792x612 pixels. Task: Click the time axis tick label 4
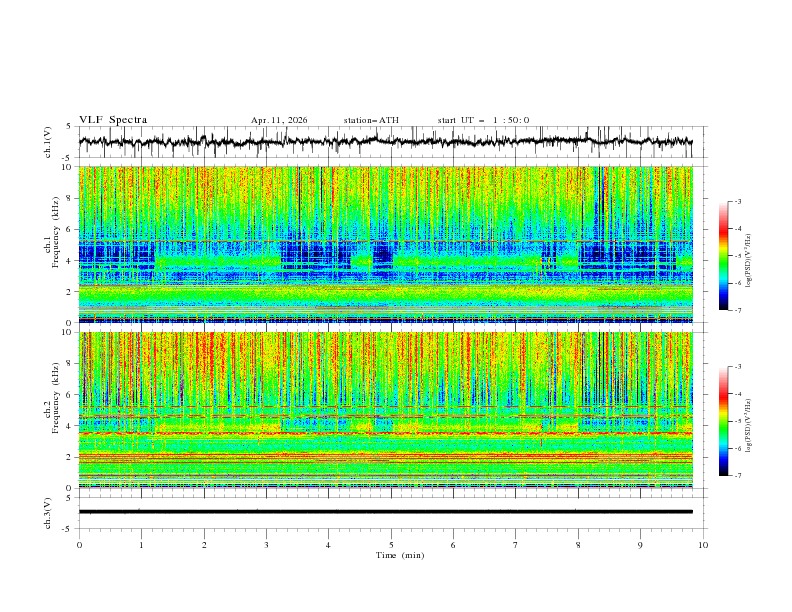point(328,545)
